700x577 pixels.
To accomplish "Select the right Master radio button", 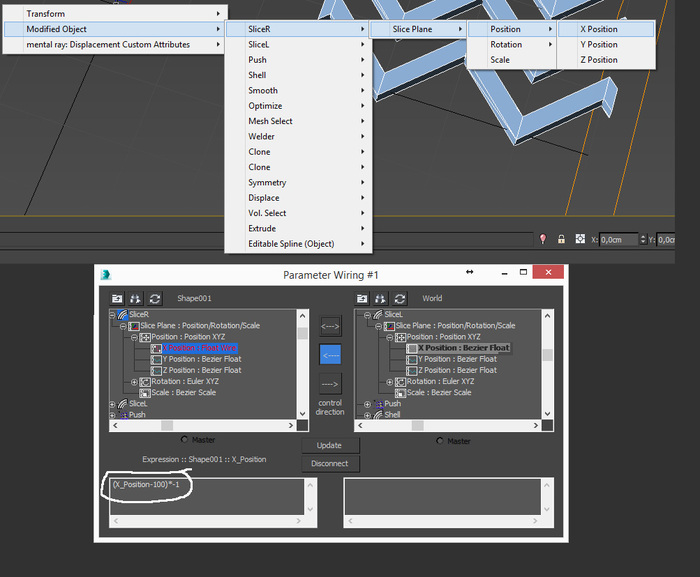I will [x=440, y=441].
